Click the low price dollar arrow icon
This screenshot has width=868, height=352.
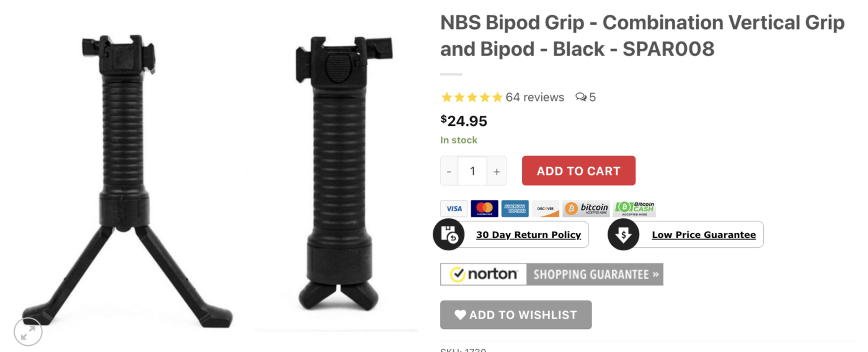(x=623, y=234)
